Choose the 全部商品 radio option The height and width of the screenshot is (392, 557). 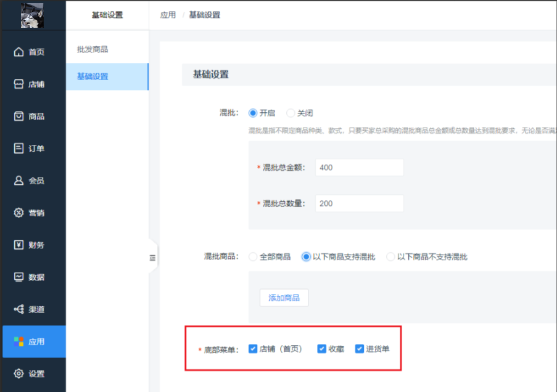pos(253,256)
